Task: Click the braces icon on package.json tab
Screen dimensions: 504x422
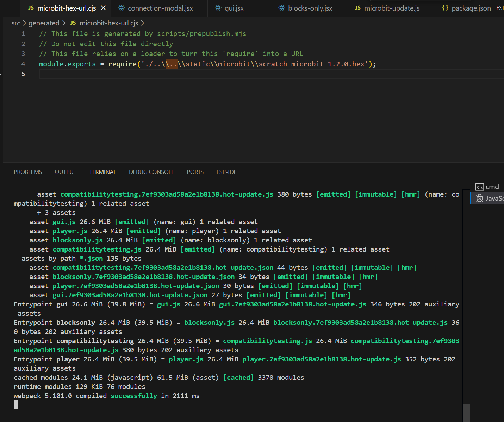Action: point(445,8)
